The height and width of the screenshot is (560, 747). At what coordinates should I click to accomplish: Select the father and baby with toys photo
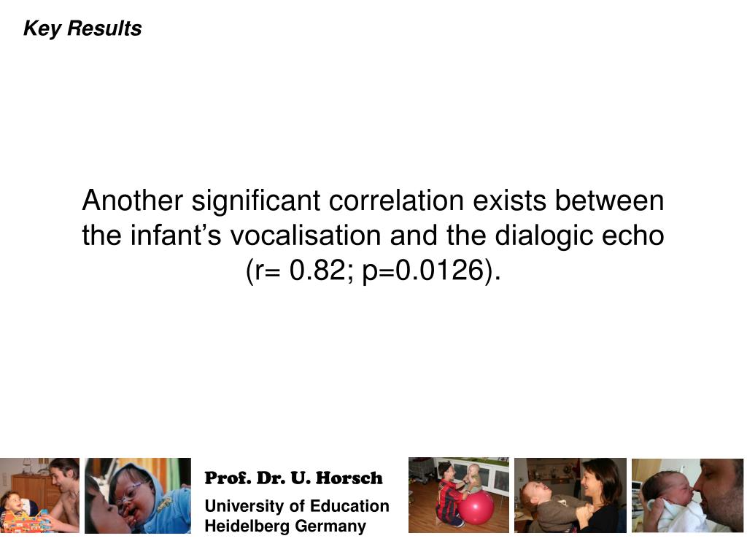(39, 495)
